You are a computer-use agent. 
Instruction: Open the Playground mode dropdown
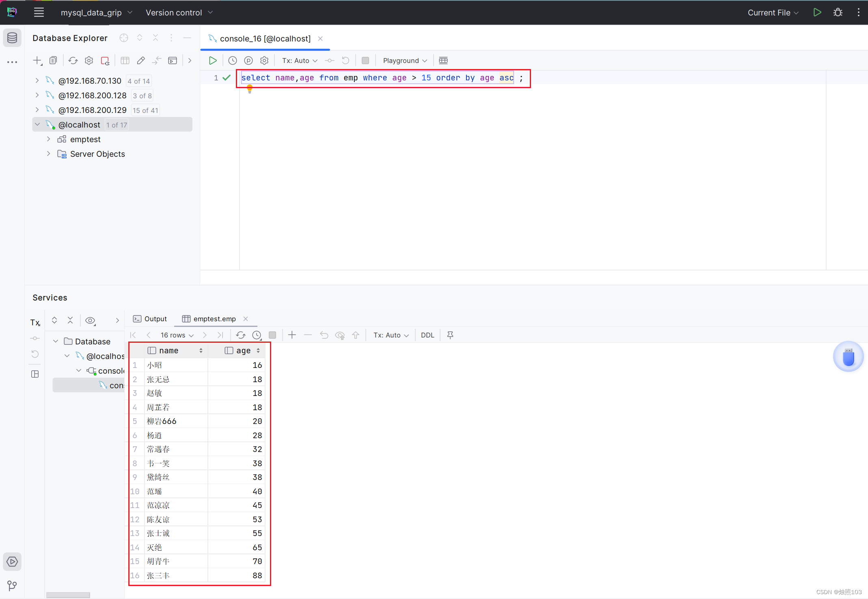[x=405, y=61]
